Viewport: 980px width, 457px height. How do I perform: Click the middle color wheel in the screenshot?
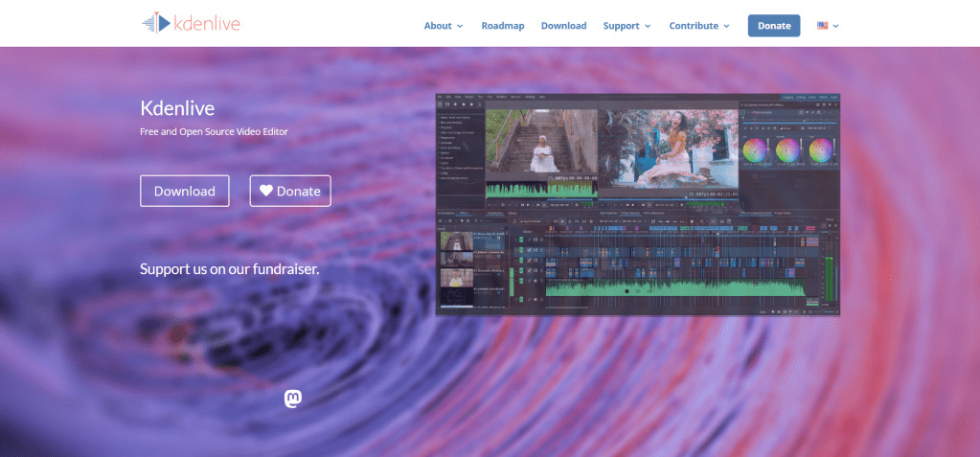(788, 150)
